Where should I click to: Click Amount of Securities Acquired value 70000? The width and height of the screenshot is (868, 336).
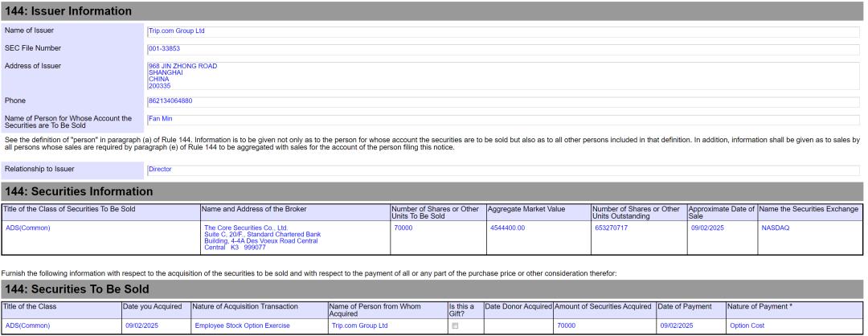coord(567,326)
